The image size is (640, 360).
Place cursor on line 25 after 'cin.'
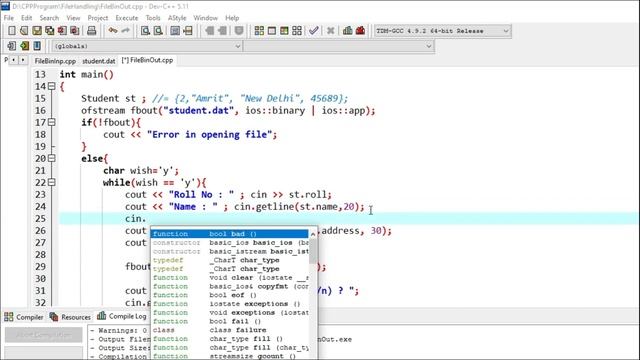146,219
